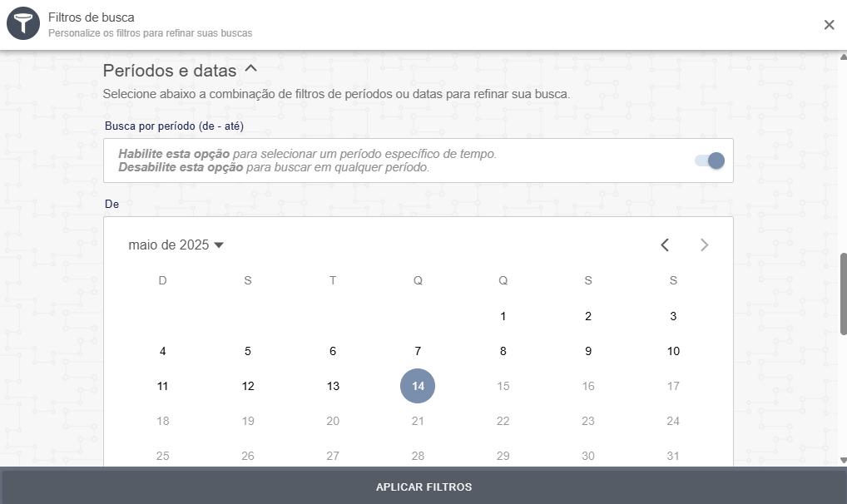Go to the previous month
The width and height of the screenshot is (847, 504).
[x=665, y=245]
